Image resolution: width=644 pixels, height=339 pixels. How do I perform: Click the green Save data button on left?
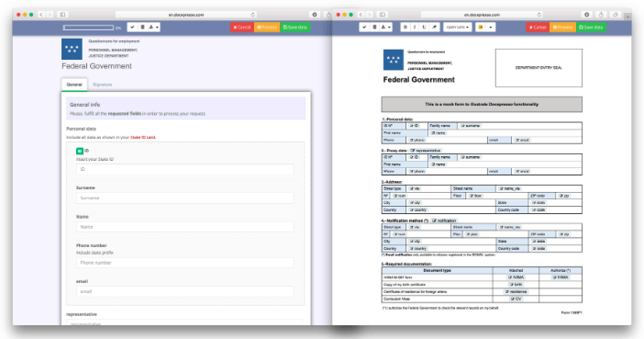(294, 28)
